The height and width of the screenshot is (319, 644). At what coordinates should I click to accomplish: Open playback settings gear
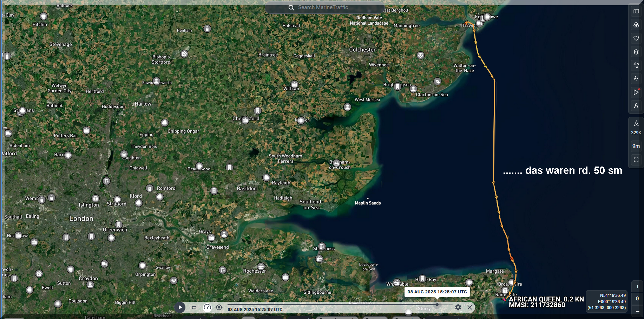point(458,307)
